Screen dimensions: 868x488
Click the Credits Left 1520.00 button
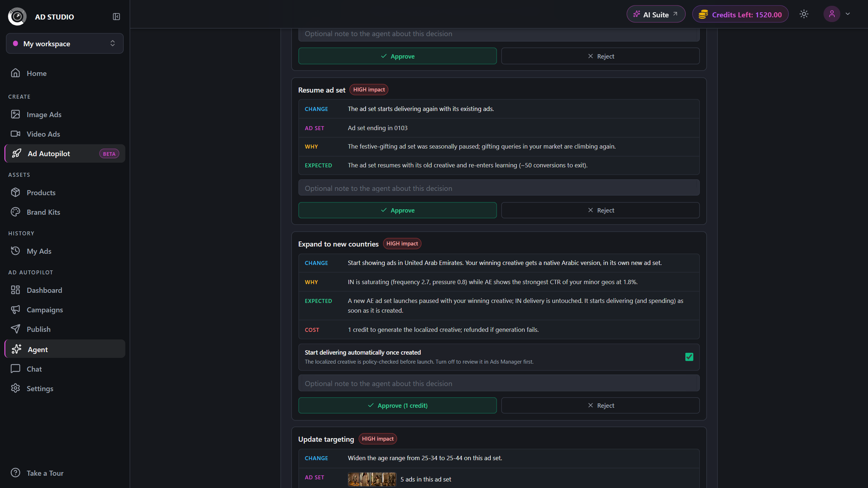(740, 14)
